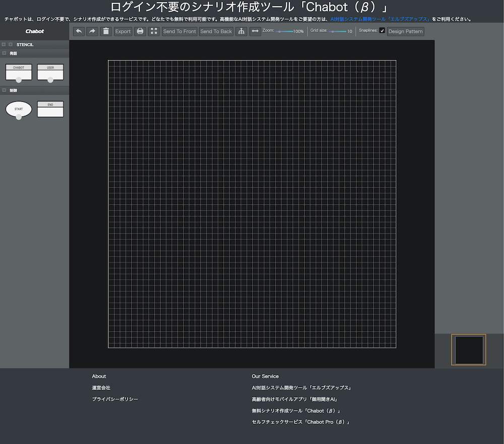Adjust the Grid size slider

pos(338,32)
